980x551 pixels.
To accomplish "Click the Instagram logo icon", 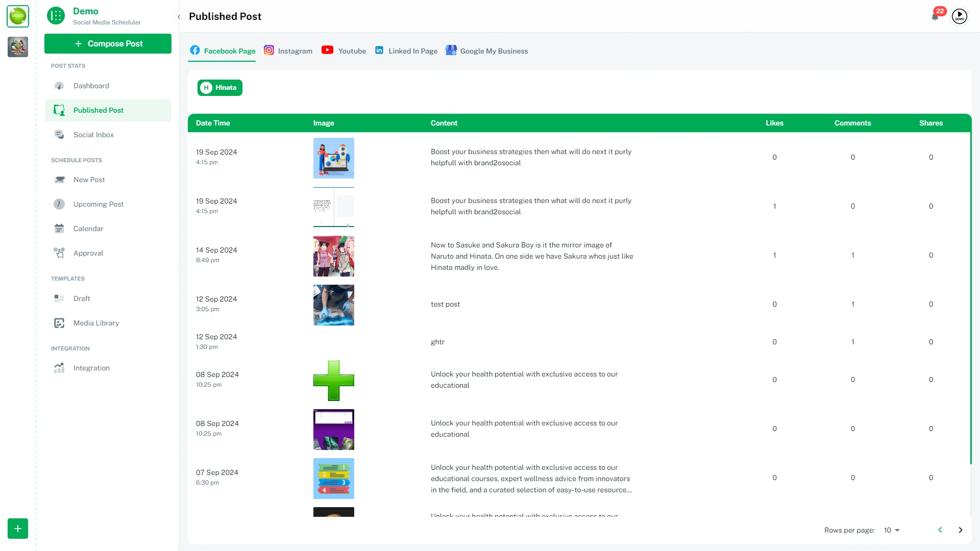I will (269, 50).
